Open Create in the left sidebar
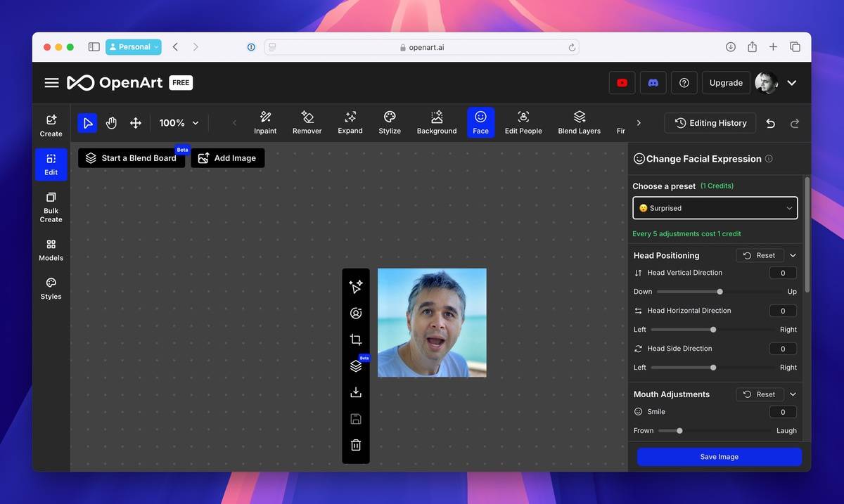This screenshot has height=504, width=844. pyautogui.click(x=51, y=125)
